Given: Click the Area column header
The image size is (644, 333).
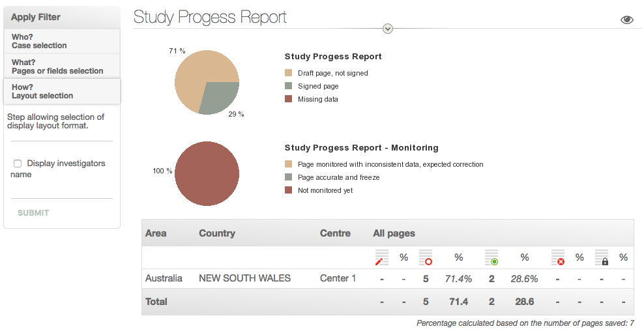Looking at the screenshot, I should click(x=156, y=233).
